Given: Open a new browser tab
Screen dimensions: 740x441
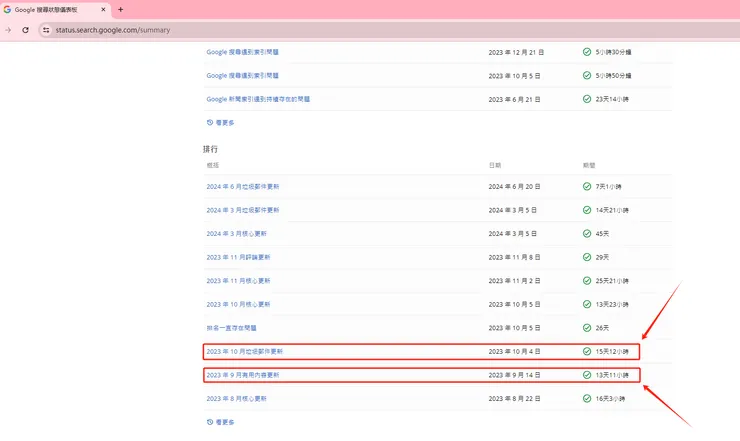Looking at the screenshot, I should pyautogui.click(x=120, y=9).
